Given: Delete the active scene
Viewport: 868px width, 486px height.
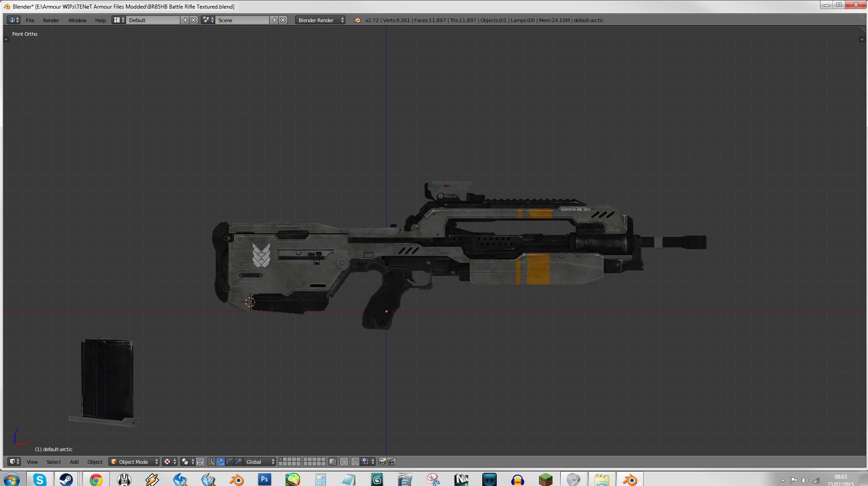Looking at the screenshot, I should coord(283,20).
